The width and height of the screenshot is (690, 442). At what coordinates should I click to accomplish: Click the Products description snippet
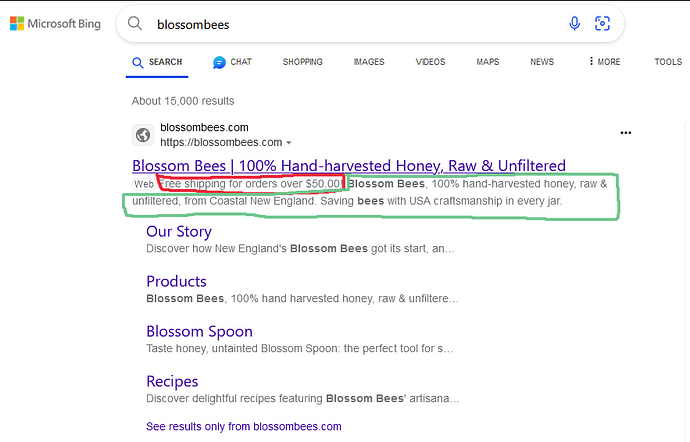click(x=302, y=298)
